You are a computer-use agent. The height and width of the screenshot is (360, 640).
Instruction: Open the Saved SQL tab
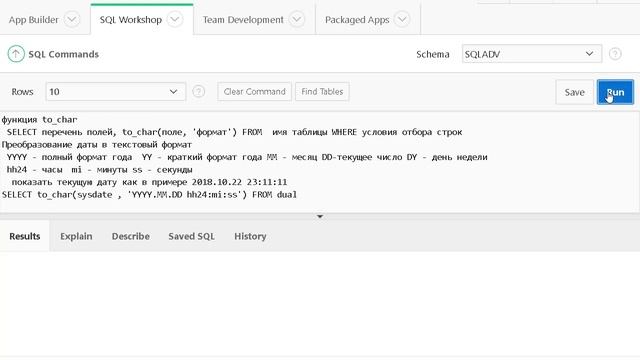click(x=191, y=236)
